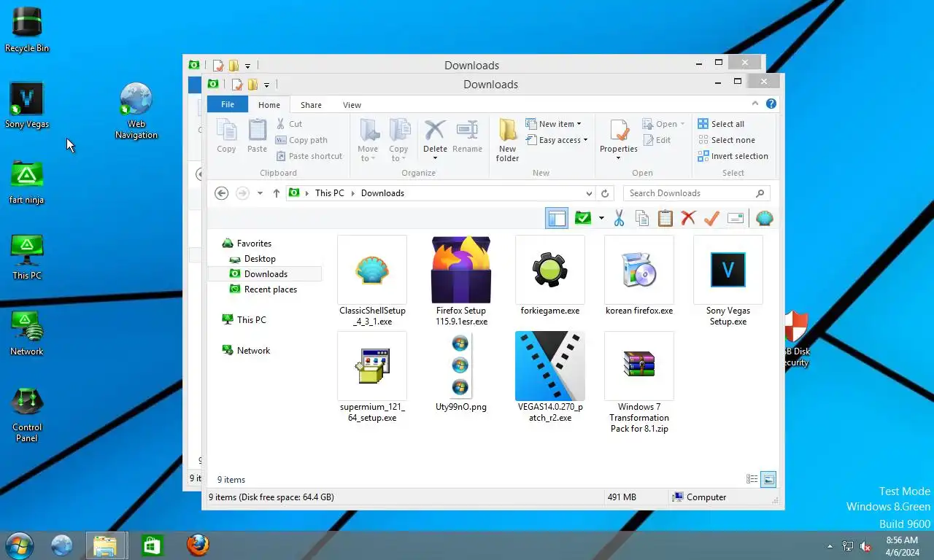Viewport: 934px width, 560px height.
Task: Click the Search Downloads field
Action: click(696, 193)
